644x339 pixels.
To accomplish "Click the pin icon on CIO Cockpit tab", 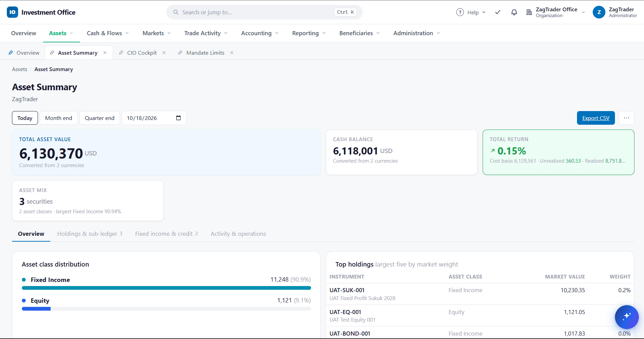I will click(121, 53).
